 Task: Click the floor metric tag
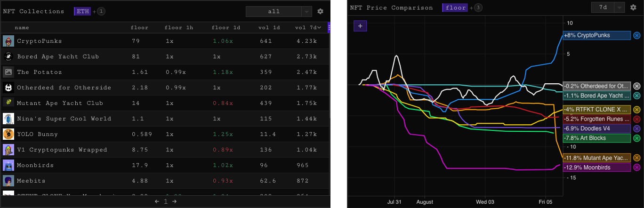click(x=455, y=8)
